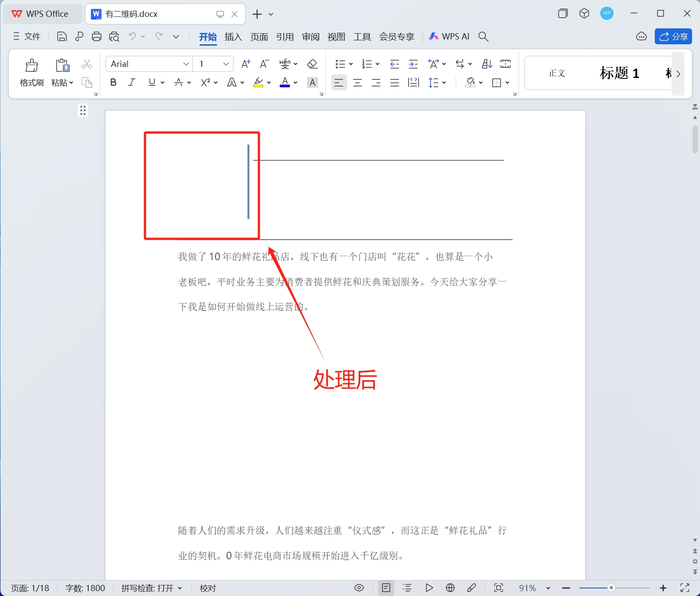Select justify alignment button
The width and height of the screenshot is (700, 596).
click(395, 82)
